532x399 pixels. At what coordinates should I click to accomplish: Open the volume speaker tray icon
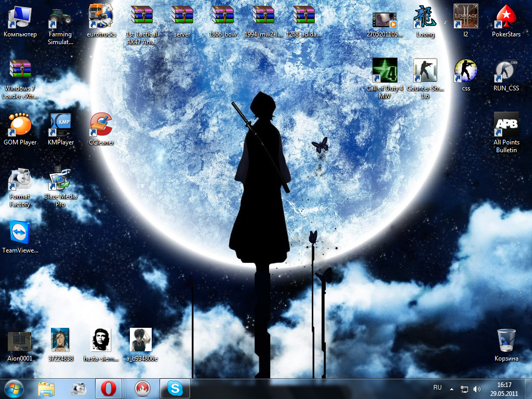point(477,389)
